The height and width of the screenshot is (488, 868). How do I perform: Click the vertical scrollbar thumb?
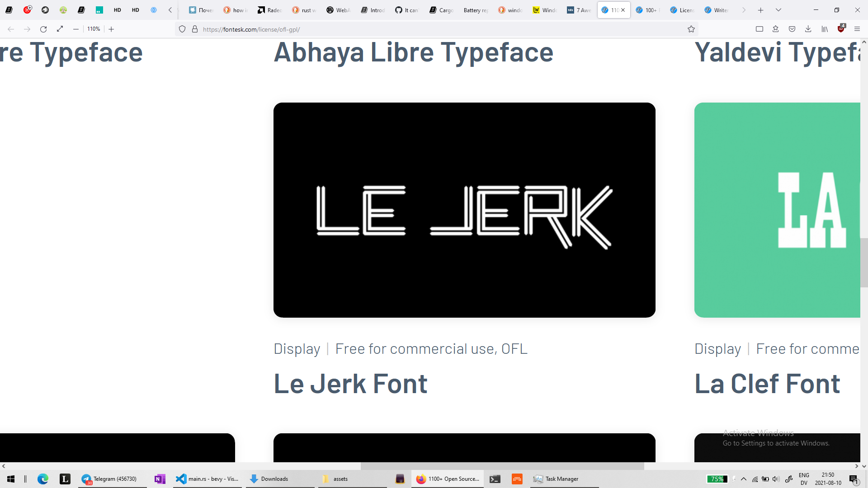click(x=864, y=263)
